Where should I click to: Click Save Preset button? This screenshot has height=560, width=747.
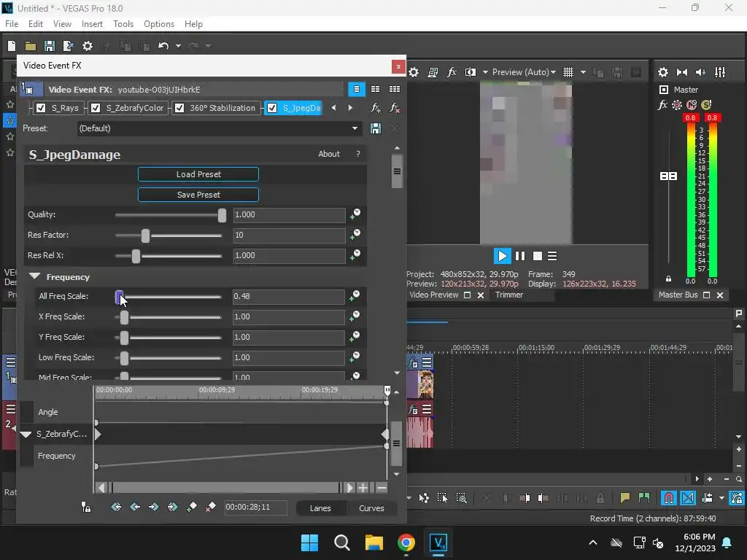pos(198,195)
